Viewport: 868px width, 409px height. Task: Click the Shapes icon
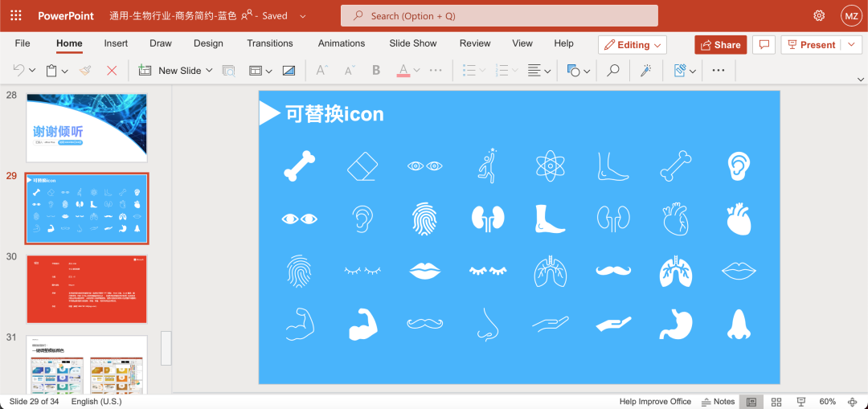574,70
